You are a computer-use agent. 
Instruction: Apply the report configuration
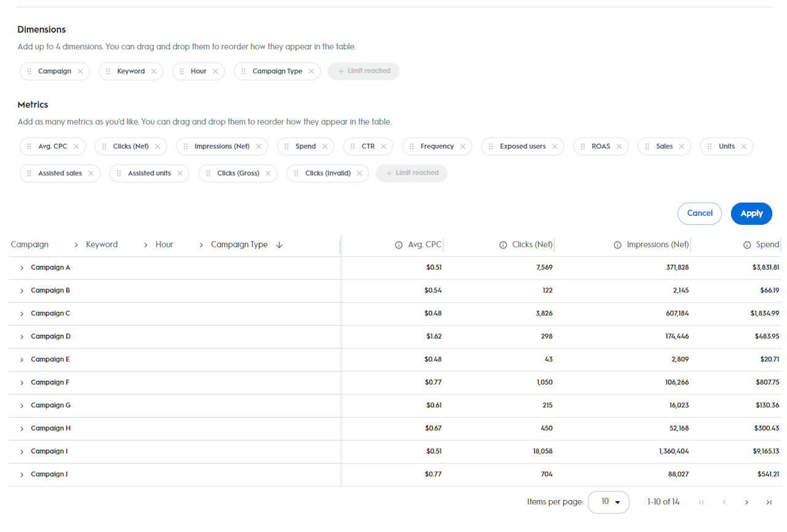(x=751, y=213)
